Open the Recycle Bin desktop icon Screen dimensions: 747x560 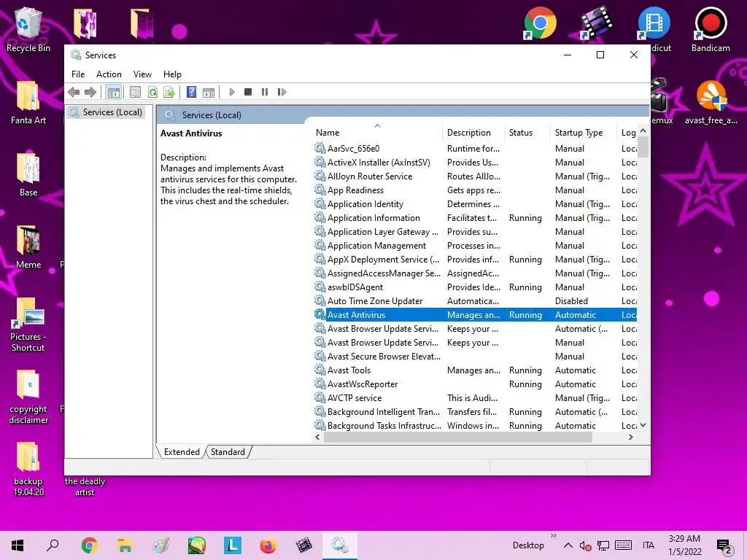coord(28,29)
